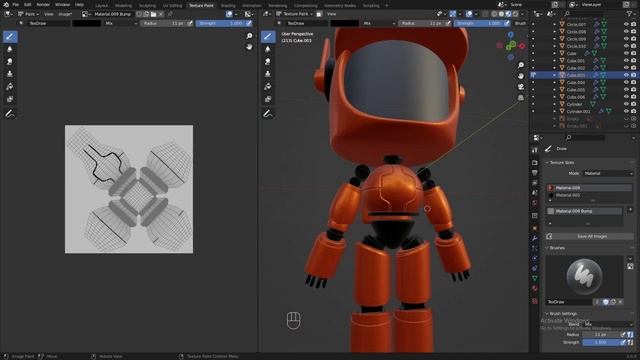The width and height of the screenshot is (640, 360).
Task: Select the Mask tool in 3D viewport
Action: click(x=268, y=99)
